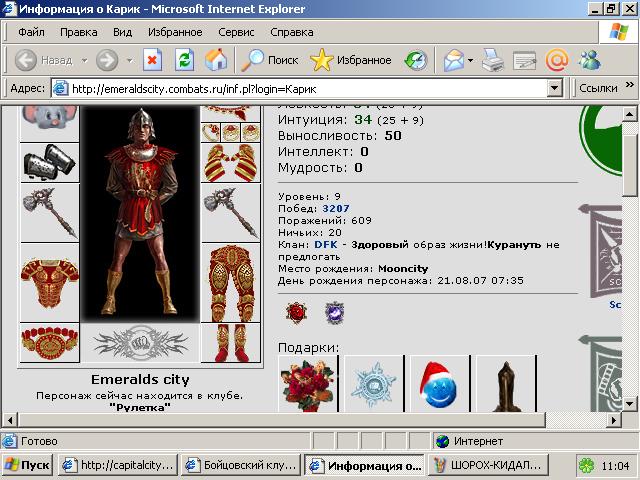Click the red gold chest armor slot
The image size is (640, 480).
point(49,282)
